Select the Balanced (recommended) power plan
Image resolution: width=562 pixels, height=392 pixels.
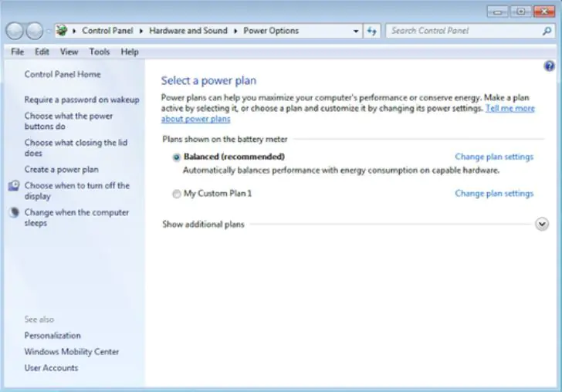(x=177, y=157)
